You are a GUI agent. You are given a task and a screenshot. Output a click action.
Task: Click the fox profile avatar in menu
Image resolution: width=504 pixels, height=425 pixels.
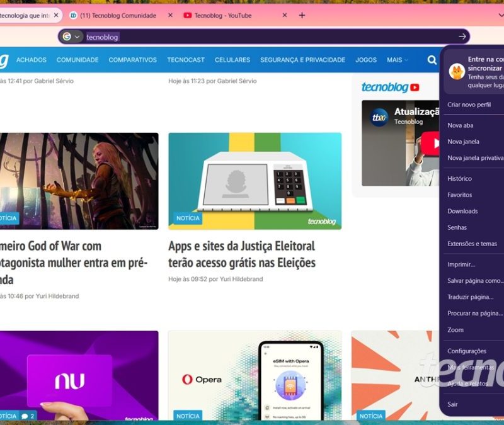(457, 72)
